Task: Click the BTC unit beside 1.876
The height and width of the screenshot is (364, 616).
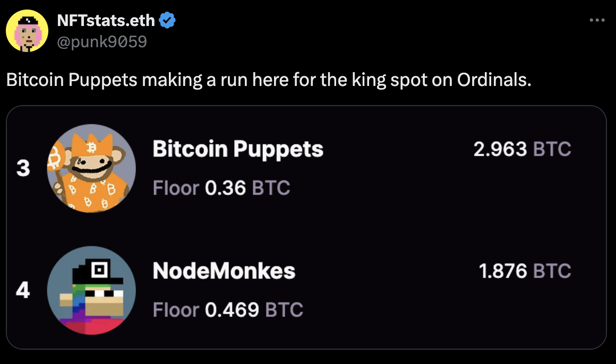Action: click(552, 271)
